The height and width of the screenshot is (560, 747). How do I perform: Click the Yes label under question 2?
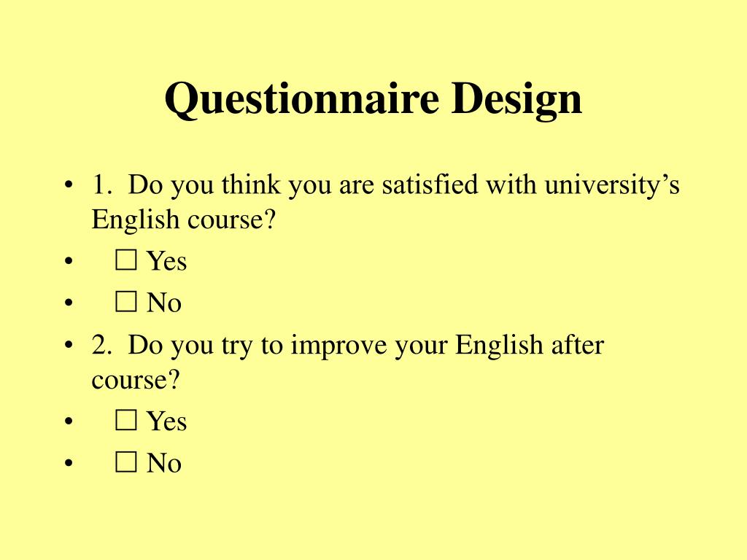coord(167,421)
